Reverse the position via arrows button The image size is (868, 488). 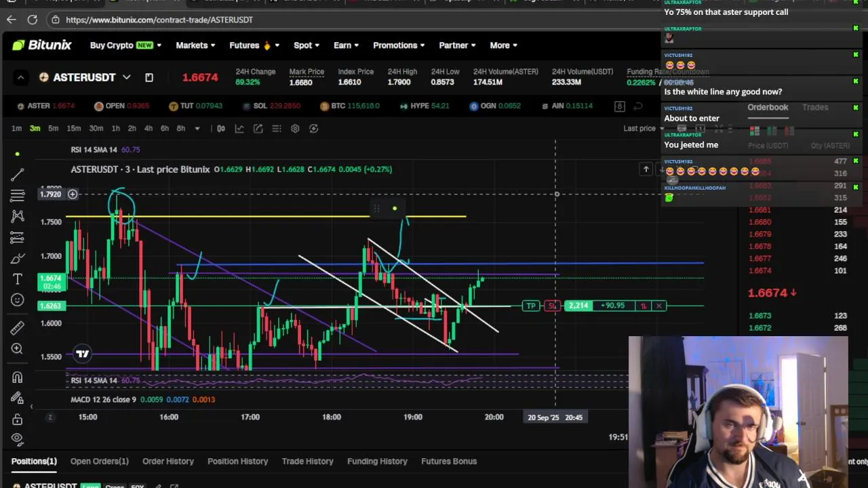tap(643, 306)
